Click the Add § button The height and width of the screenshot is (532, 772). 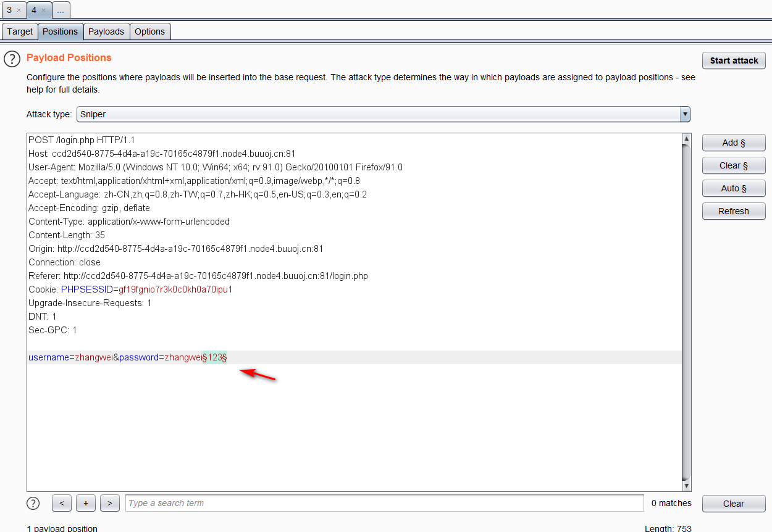tap(734, 143)
